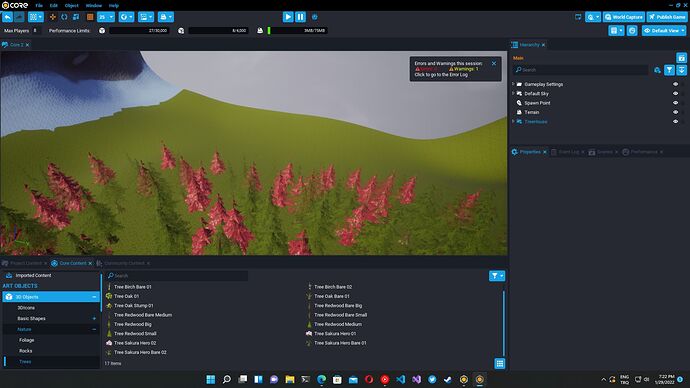Image resolution: width=690 pixels, height=388 pixels.
Task: Click the collapse all button in Hierarchy
Action: [x=681, y=70]
